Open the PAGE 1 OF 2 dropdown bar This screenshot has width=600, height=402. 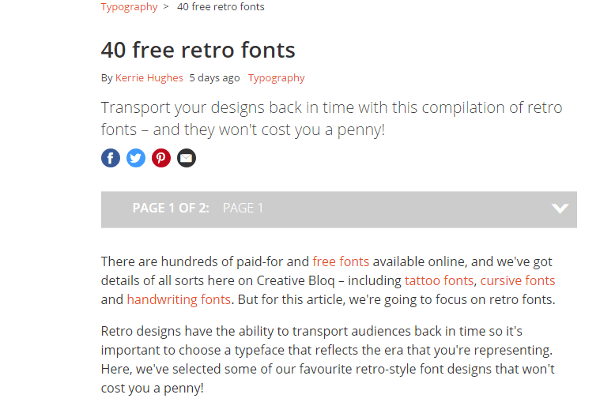point(339,210)
